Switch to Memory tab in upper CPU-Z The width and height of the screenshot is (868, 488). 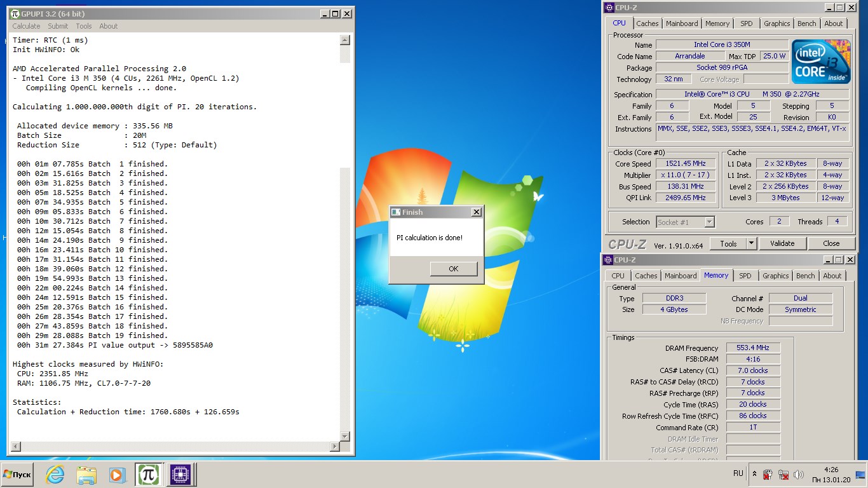717,24
